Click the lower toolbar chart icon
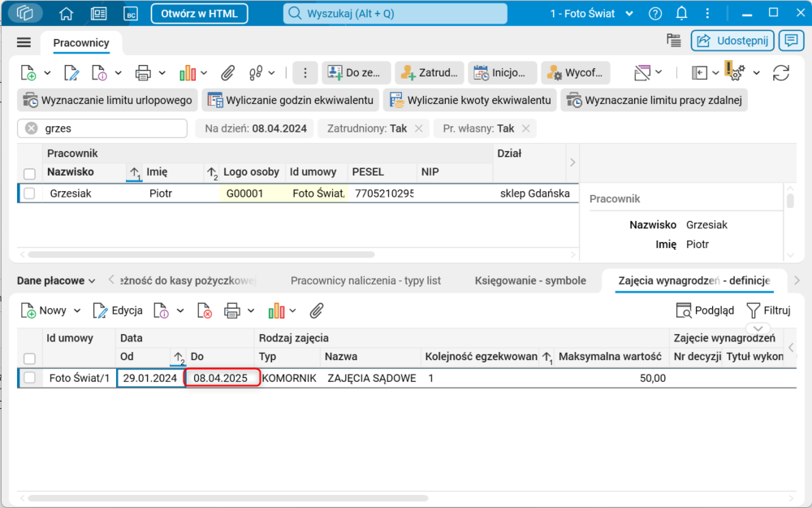Image resolution: width=812 pixels, height=508 pixels. coord(277,311)
